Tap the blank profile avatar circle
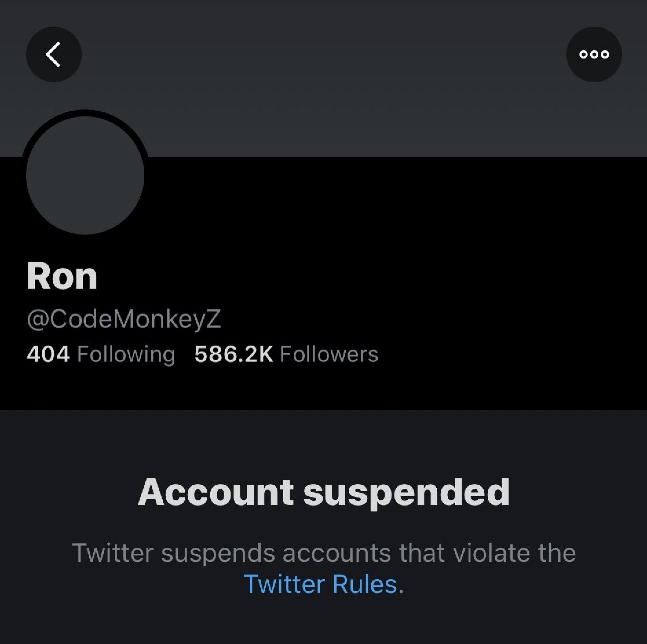647x644 pixels. click(x=85, y=175)
